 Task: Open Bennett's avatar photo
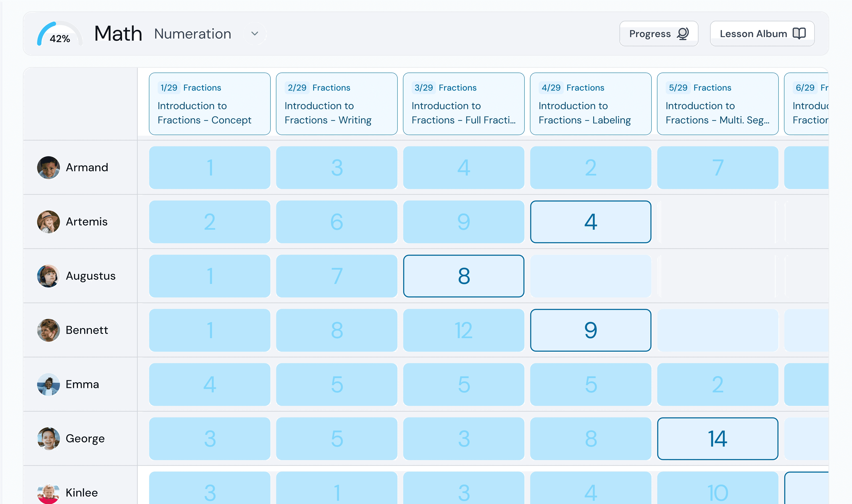tap(48, 330)
